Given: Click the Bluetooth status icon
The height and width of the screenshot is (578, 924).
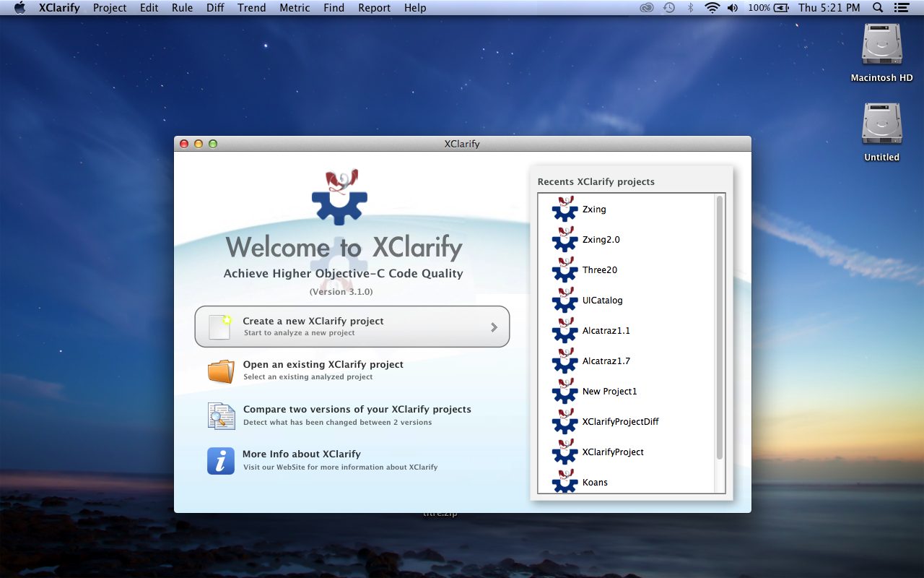Looking at the screenshot, I should [x=690, y=8].
